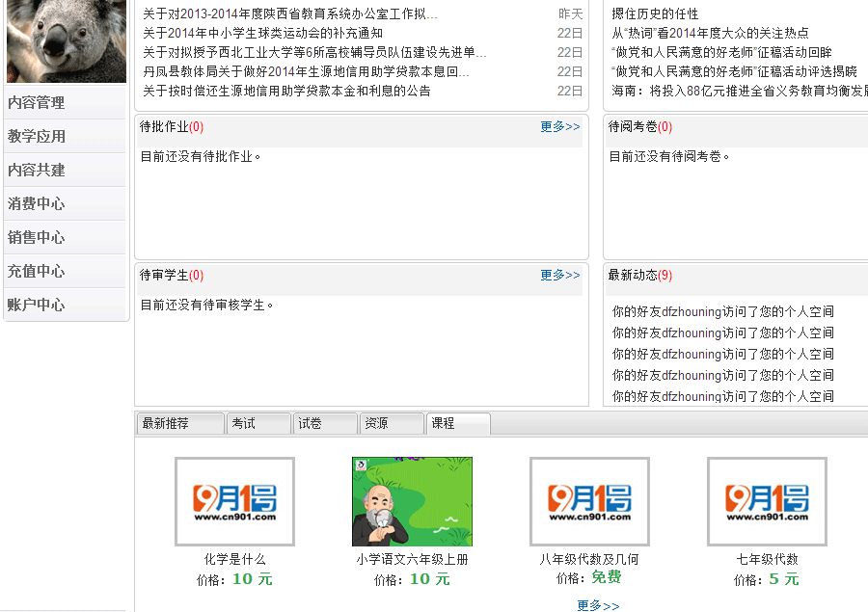Image resolution: width=868 pixels, height=612 pixels.
Task: Open the 七年级代数 course thumbnail
Action: pyautogui.click(x=767, y=501)
